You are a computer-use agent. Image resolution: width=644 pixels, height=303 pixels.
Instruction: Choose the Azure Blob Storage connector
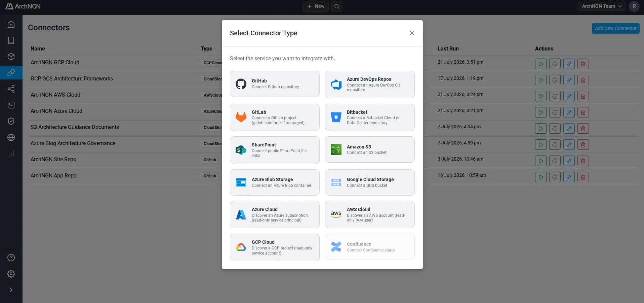(x=275, y=182)
